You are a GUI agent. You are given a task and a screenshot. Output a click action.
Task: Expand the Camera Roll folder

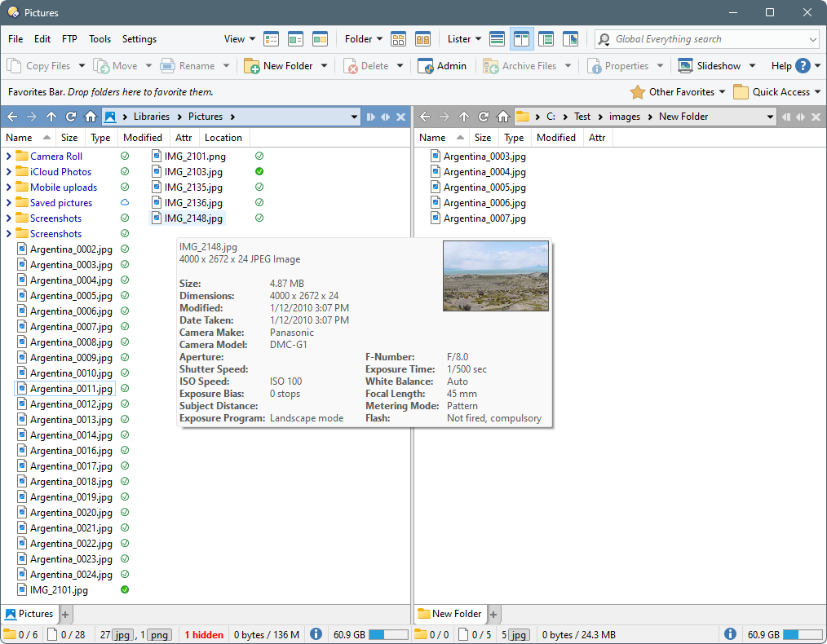click(9, 157)
